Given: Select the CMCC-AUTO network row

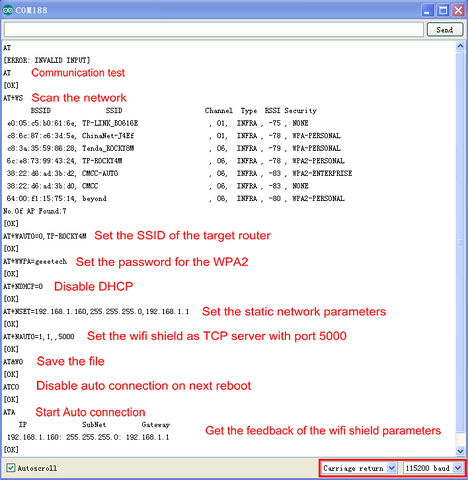Looking at the screenshot, I should click(179, 173).
